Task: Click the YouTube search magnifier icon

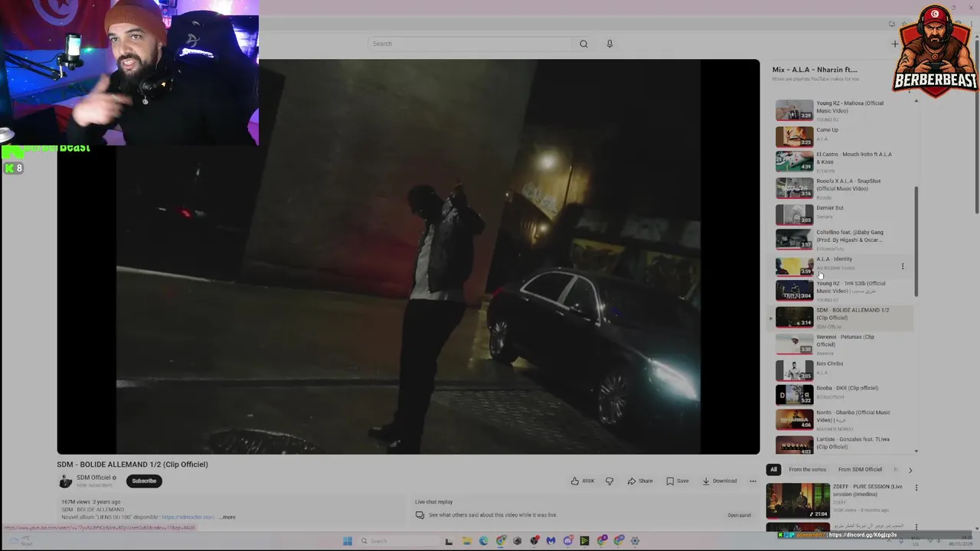Action: [x=583, y=44]
